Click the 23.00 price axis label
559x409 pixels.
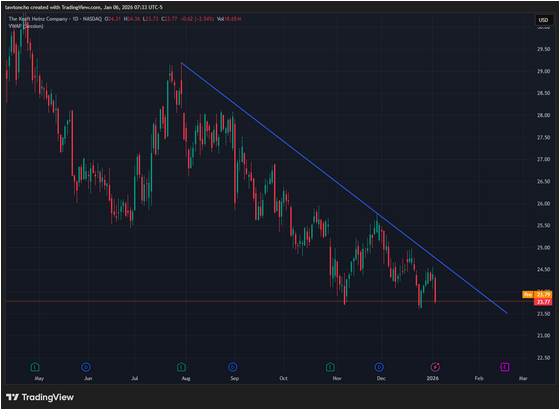[x=543, y=336]
